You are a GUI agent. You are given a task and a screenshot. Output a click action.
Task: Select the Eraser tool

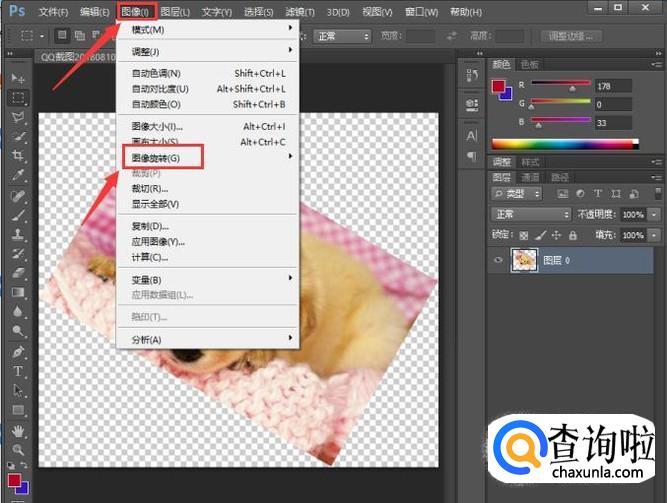18,273
